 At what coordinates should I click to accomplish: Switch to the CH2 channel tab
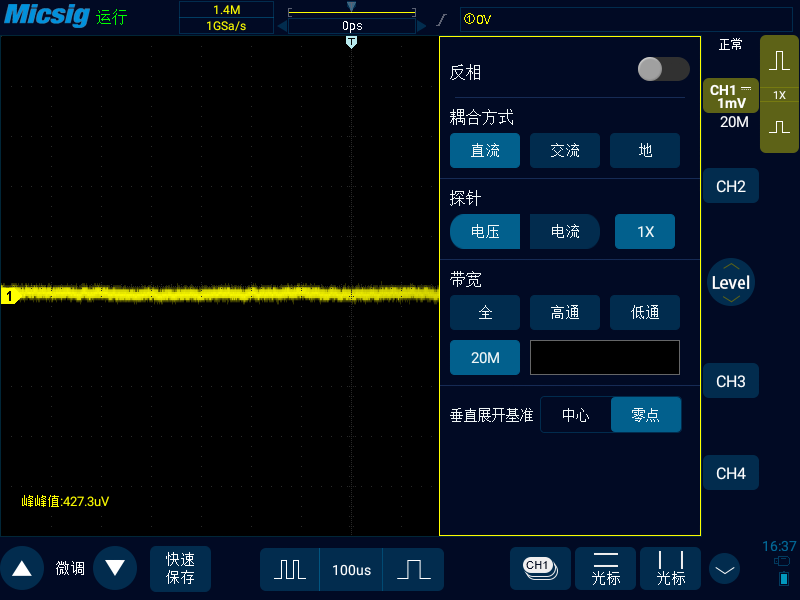pyautogui.click(x=730, y=186)
